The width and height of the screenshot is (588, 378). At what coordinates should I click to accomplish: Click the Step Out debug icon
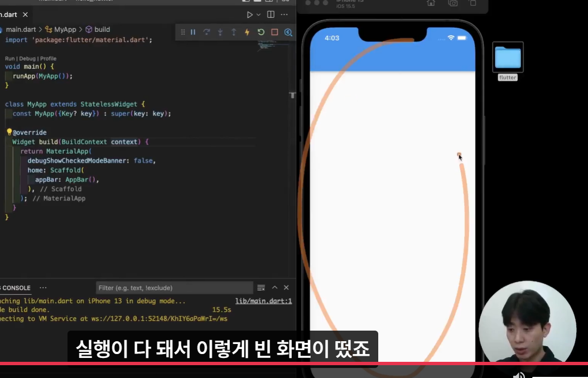[x=234, y=32]
